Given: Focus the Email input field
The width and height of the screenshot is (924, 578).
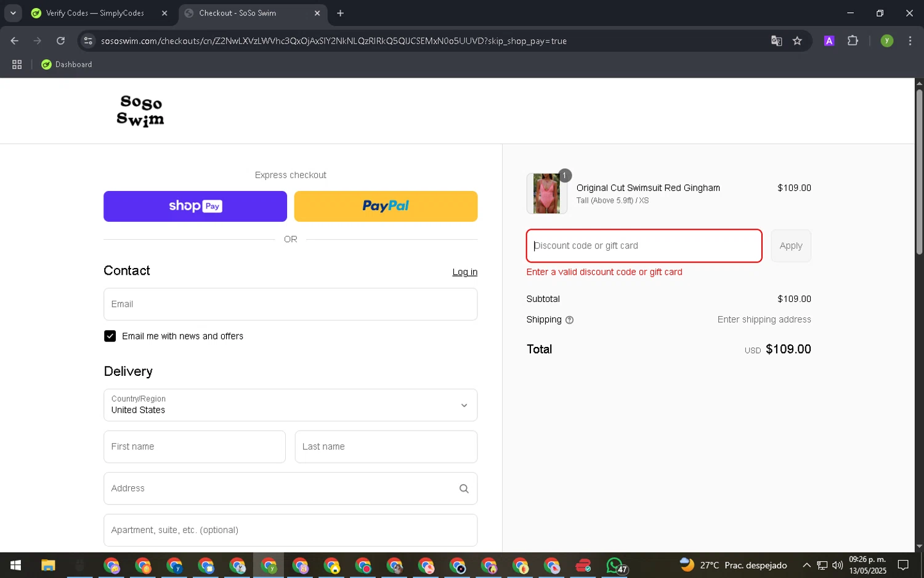Looking at the screenshot, I should click(x=290, y=304).
